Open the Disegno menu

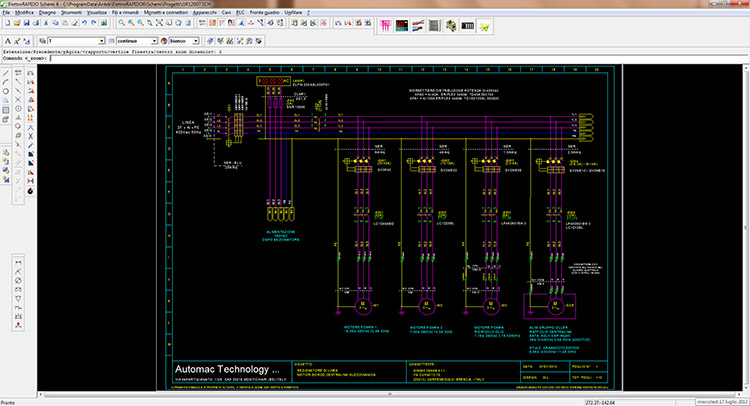47,12
